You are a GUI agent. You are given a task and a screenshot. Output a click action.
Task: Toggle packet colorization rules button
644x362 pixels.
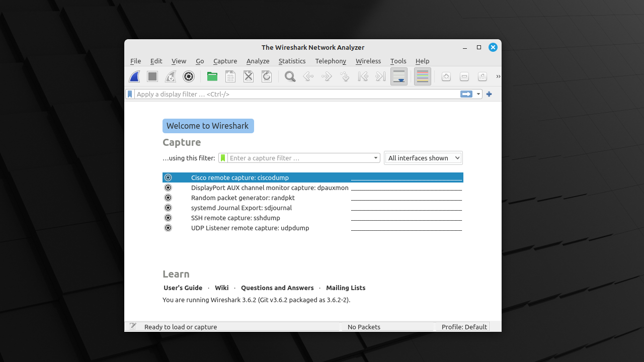tap(423, 76)
